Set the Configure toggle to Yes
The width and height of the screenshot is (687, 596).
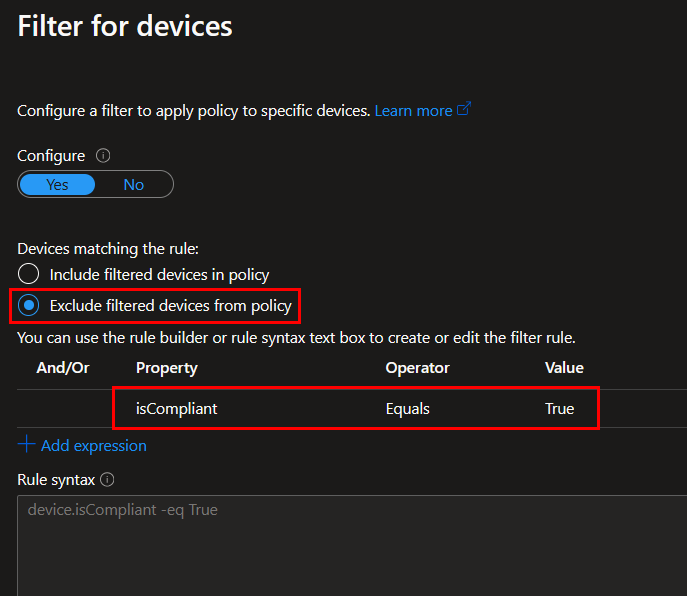58,185
